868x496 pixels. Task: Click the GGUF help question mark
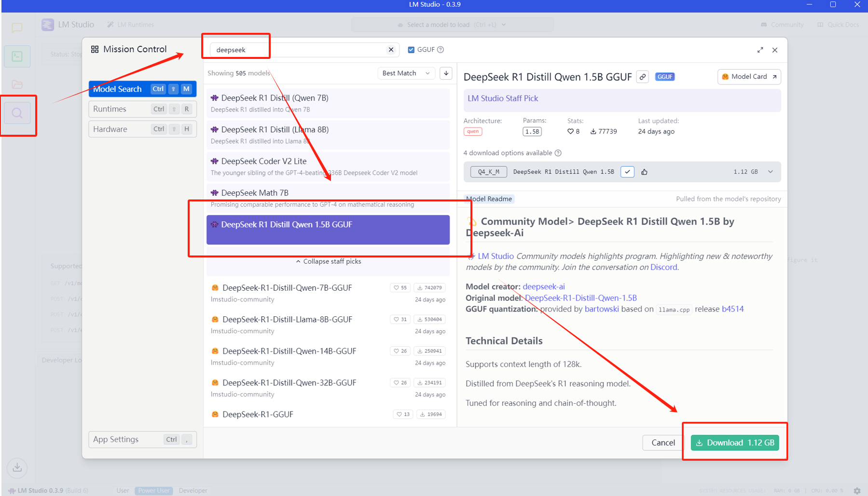coord(441,50)
